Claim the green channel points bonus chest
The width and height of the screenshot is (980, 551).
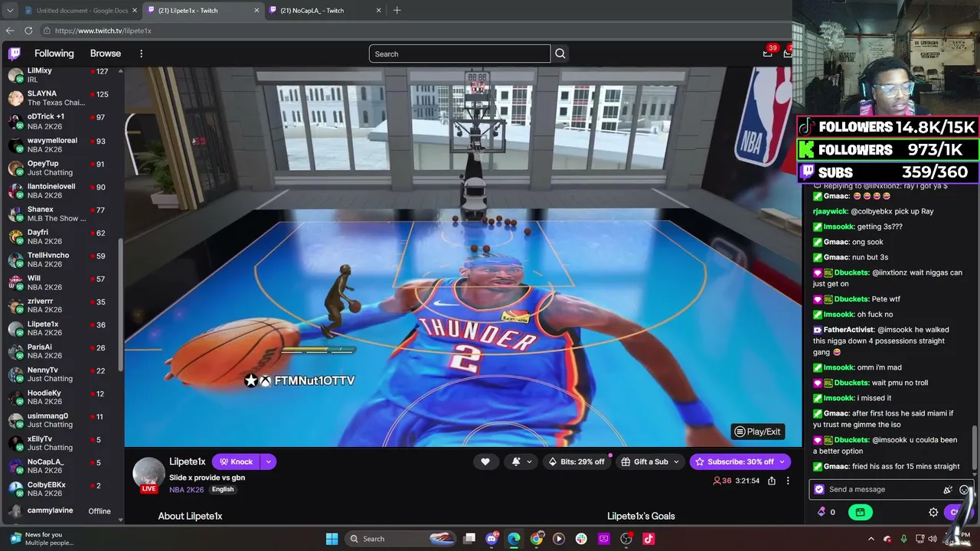pos(860,512)
